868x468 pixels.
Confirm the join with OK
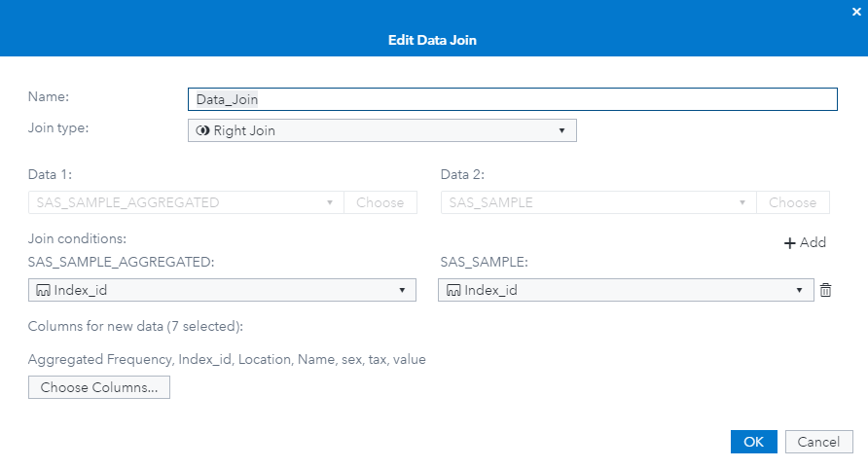(x=754, y=441)
